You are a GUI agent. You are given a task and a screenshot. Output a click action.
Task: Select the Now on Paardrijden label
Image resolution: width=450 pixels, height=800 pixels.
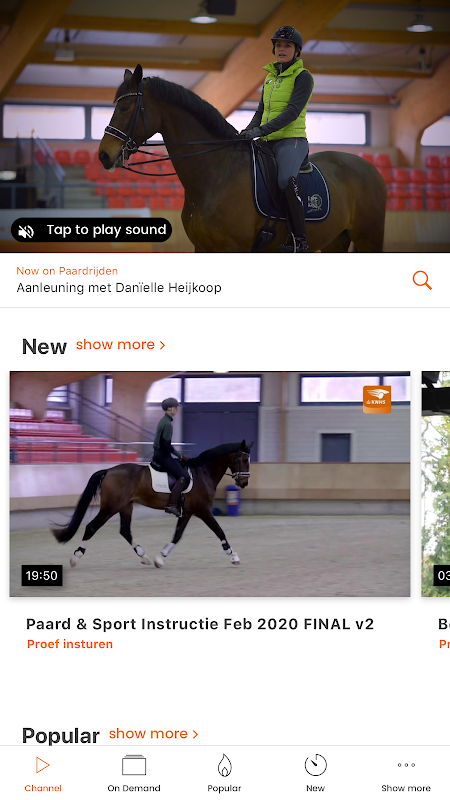tap(67, 271)
